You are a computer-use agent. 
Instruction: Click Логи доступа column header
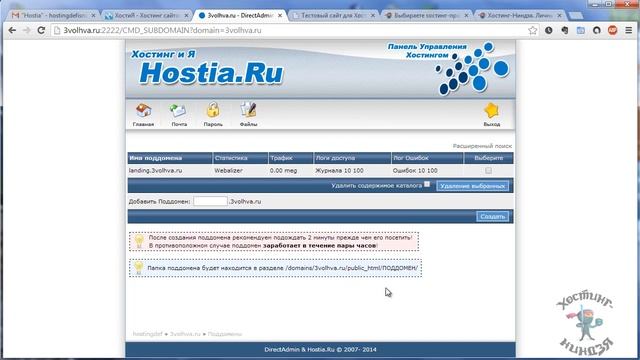pos(335,158)
